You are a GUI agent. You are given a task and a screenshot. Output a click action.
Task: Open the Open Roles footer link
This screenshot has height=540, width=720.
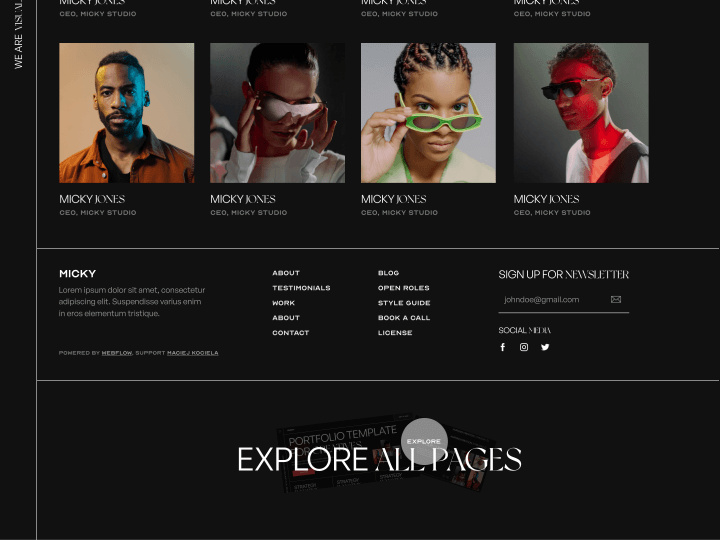[x=404, y=288]
